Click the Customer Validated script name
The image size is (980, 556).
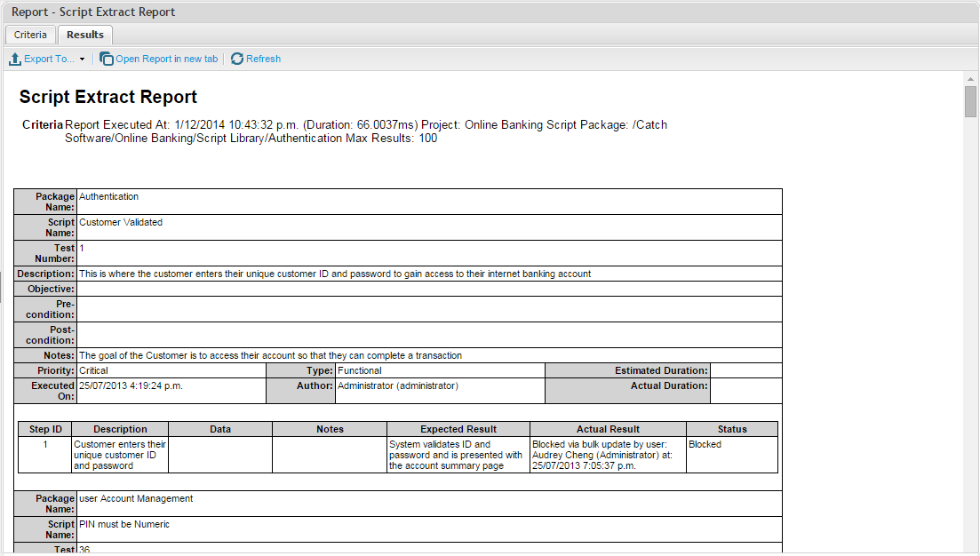click(x=121, y=222)
